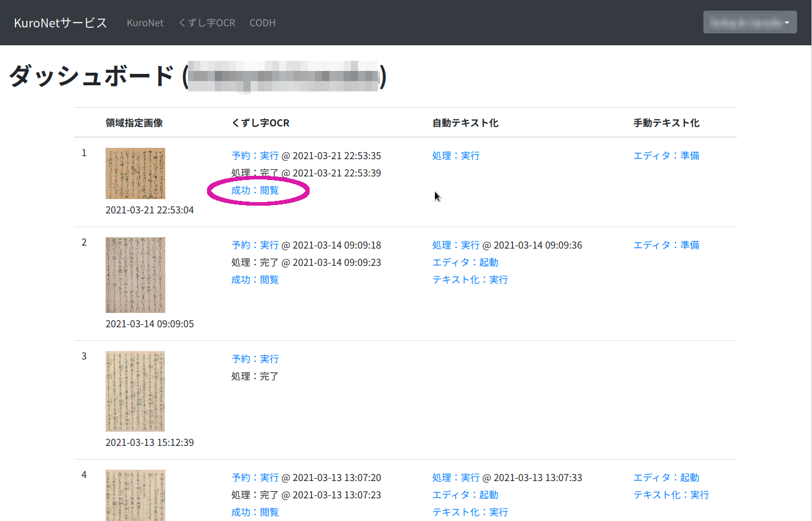Screen dimensions: 812x521
Task: Start automatic text conversion with 処理：実行 in row 1
Action: click(455, 155)
